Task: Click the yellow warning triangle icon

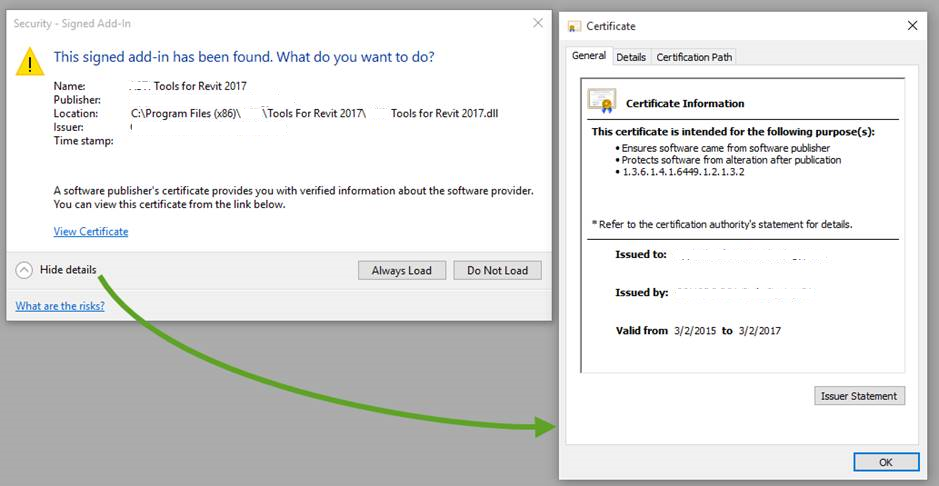Action: [x=30, y=61]
